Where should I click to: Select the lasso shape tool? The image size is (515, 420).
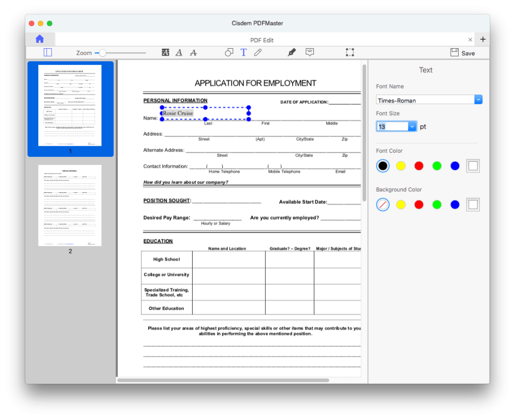229,52
